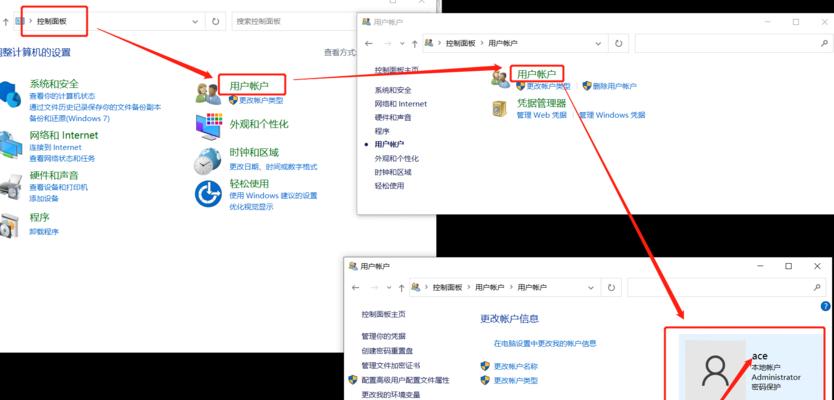834x400 pixels.
Task: Select 硬件和声音 in 凭据管理器 window sidebar
Action: coord(393,118)
